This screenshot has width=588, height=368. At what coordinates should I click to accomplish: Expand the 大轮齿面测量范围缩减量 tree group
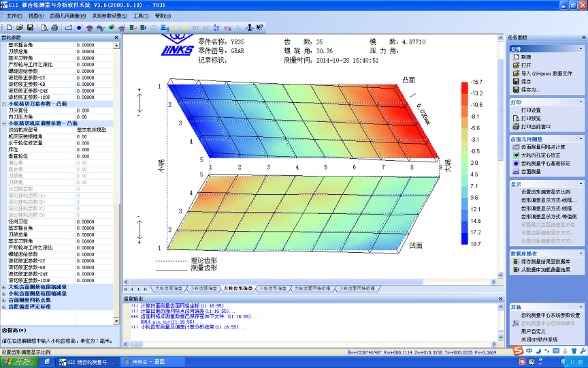tap(4, 288)
